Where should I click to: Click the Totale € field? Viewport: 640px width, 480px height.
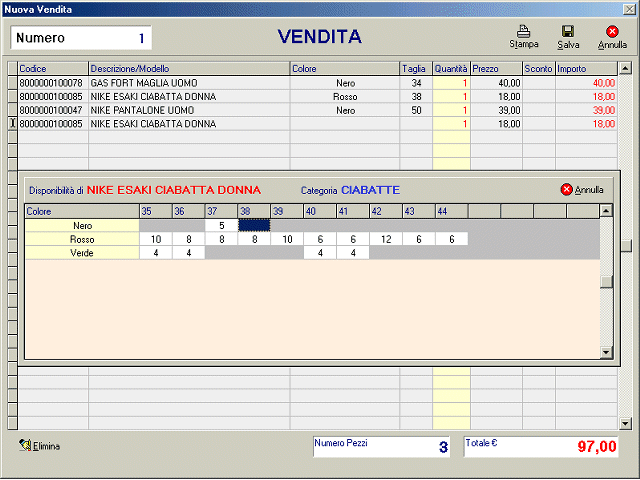pyautogui.click(x=541, y=447)
